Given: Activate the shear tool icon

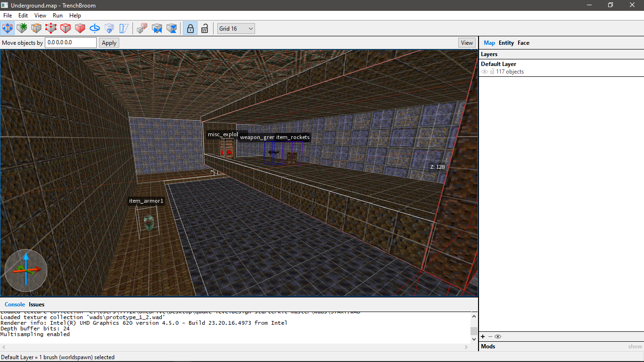Looking at the screenshot, I should [124, 28].
